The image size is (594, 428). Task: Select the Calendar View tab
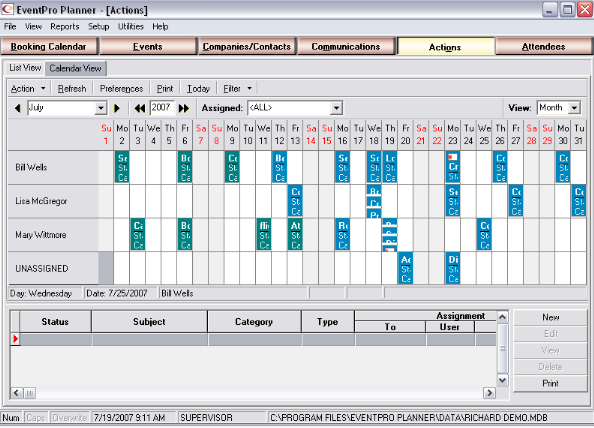pos(75,69)
